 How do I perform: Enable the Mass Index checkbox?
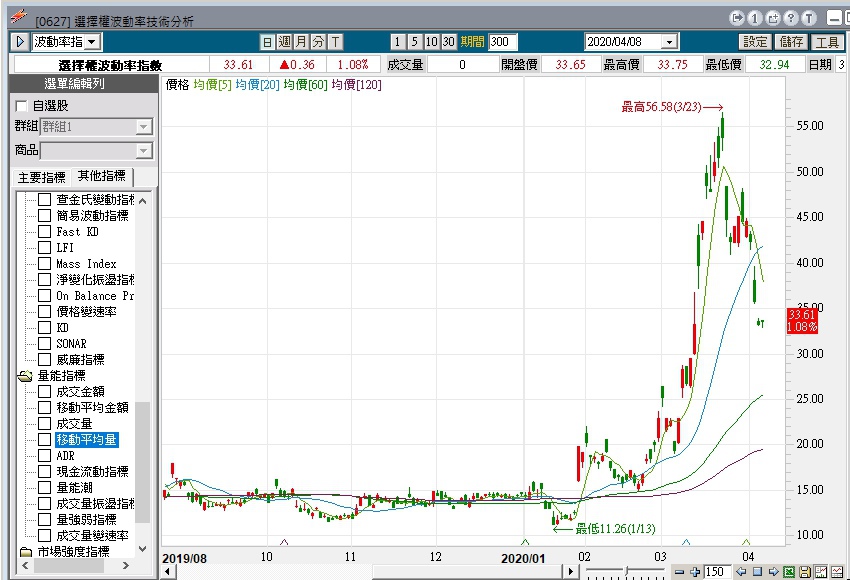click(x=44, y=263)
